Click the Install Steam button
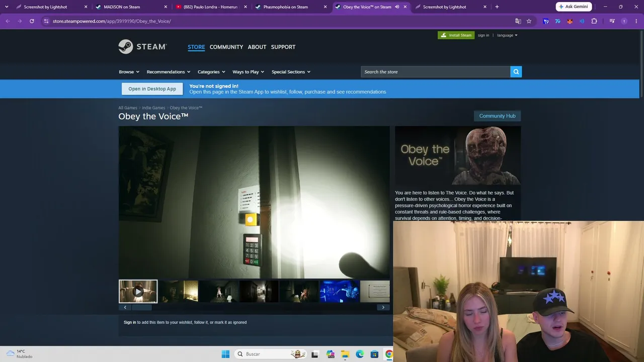644x362 pixels. point(456,35)
